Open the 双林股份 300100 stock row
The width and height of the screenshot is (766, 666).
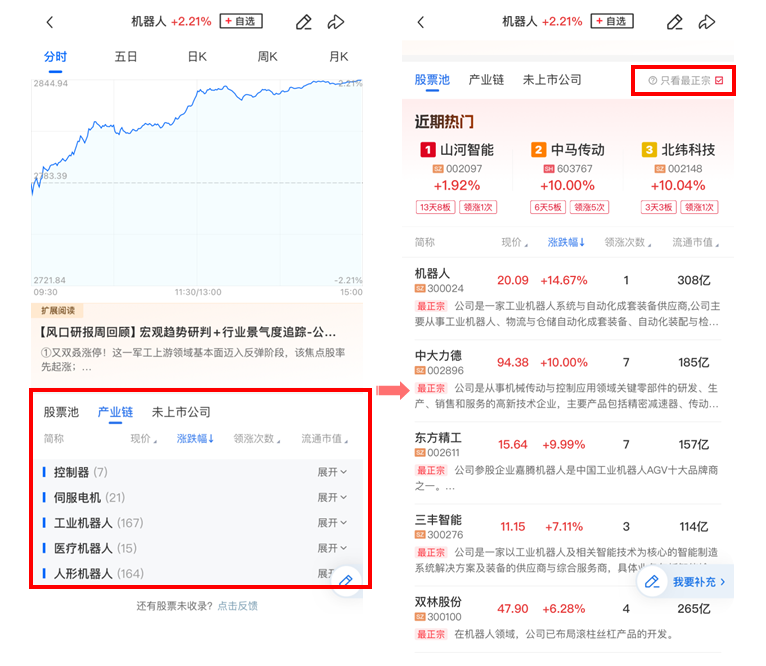tap(568, 618)
